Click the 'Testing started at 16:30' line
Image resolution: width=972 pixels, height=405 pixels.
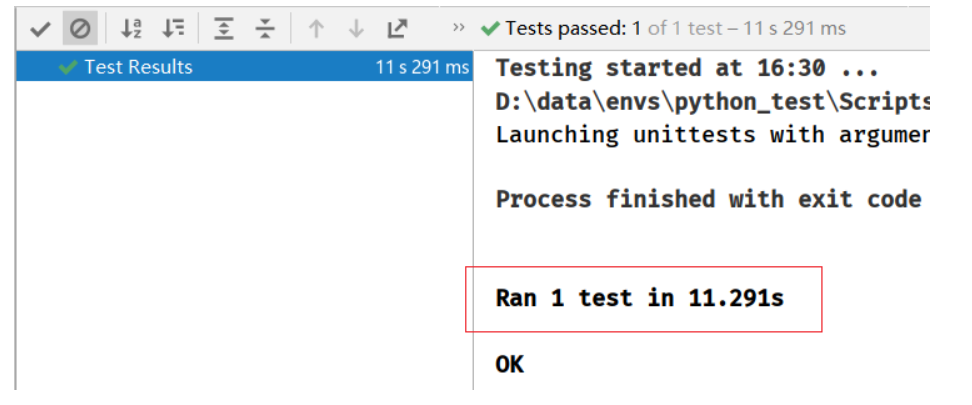coord(687,68)
